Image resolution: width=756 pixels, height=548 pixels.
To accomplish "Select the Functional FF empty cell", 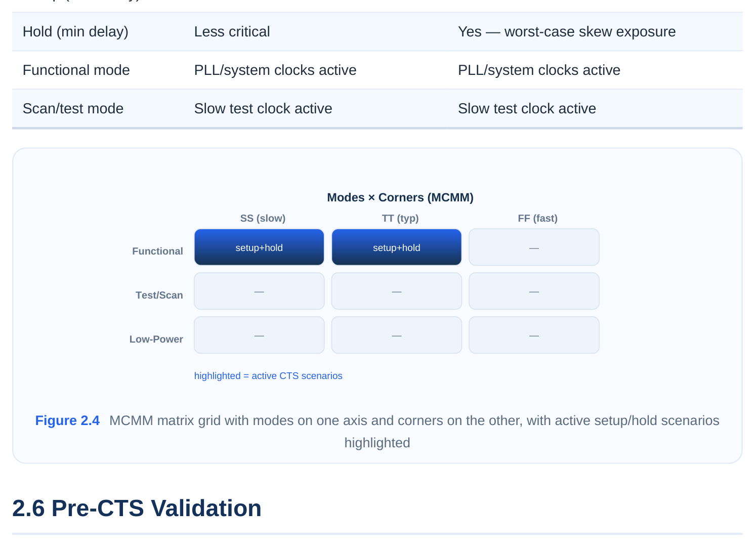I will (x=534, y=247).
